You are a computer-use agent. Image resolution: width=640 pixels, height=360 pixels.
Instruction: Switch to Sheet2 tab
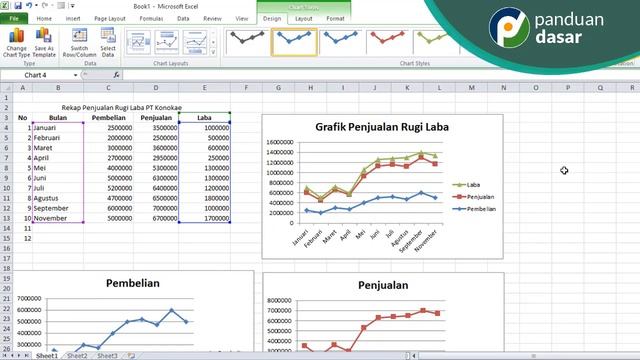77,356
